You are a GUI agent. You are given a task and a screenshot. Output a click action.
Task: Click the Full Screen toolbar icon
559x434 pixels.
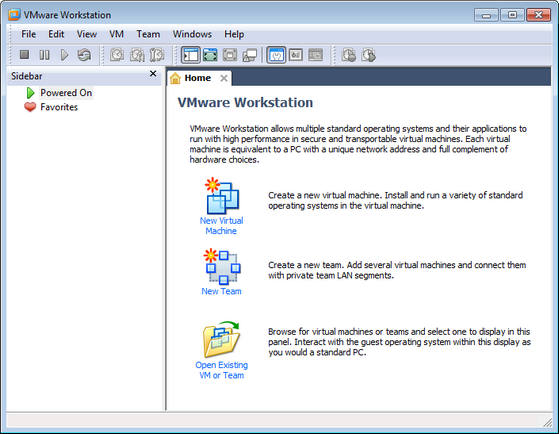[x=210, y=55]
